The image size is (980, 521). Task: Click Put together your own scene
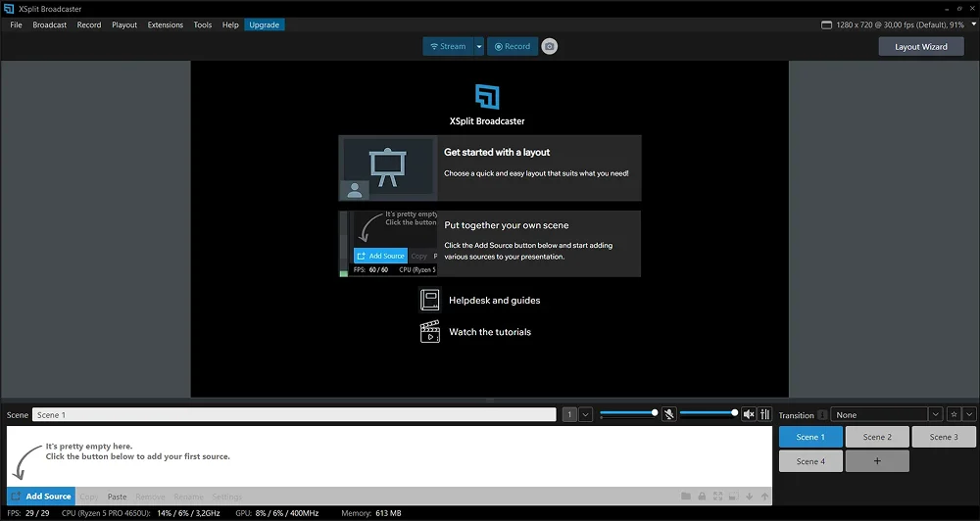pyautogui.click(x=490, y=244)
